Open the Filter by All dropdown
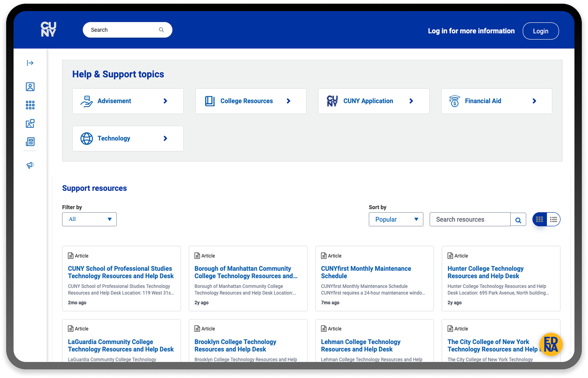 (89, 219)
